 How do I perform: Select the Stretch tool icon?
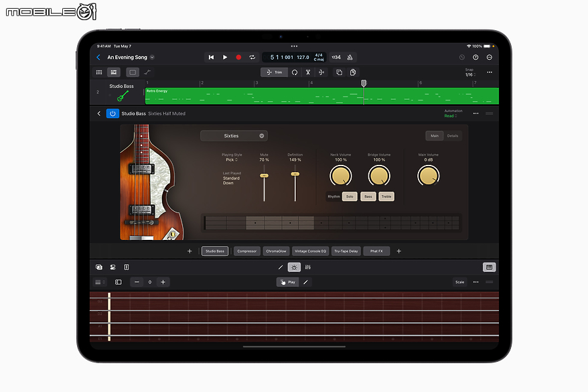pyautogui.click(x=321, y=72)
